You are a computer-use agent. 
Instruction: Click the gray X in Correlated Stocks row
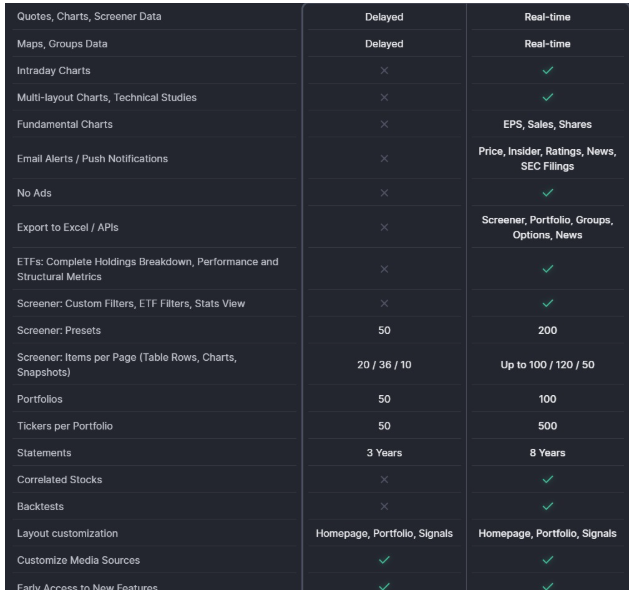tap(384, 480)
